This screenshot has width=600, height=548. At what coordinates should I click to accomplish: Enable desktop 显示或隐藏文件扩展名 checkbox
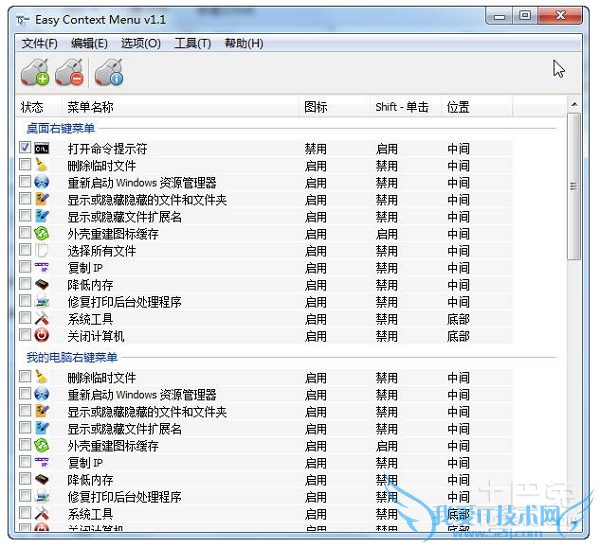pos(25,215)
